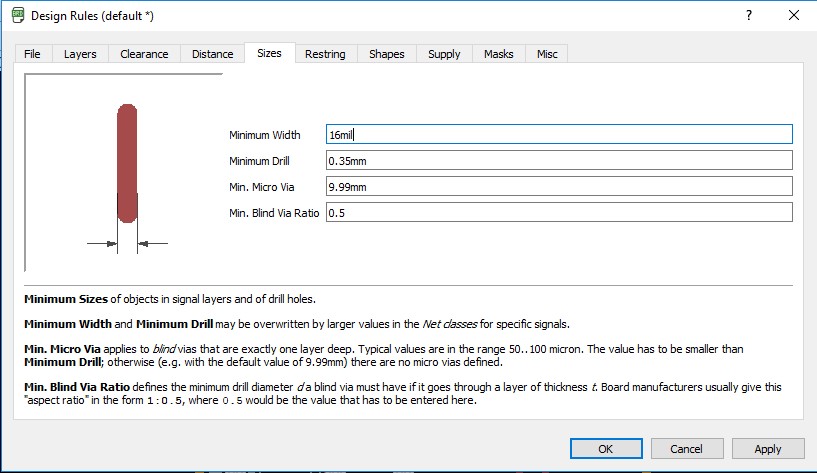Open the Supply tab
Image resolution: width=817 pixels, height=473 pixels.
tap(444, 54)
